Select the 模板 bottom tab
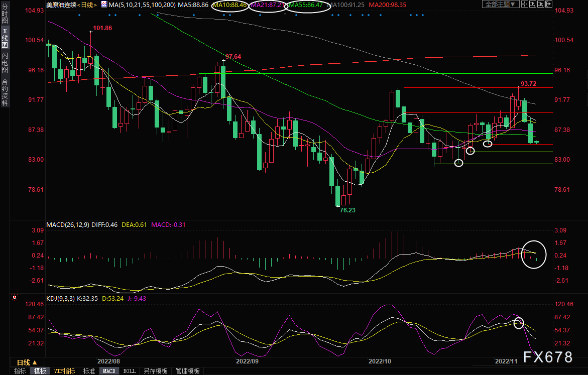Screen dimensions: 588x375 [40, 371]
